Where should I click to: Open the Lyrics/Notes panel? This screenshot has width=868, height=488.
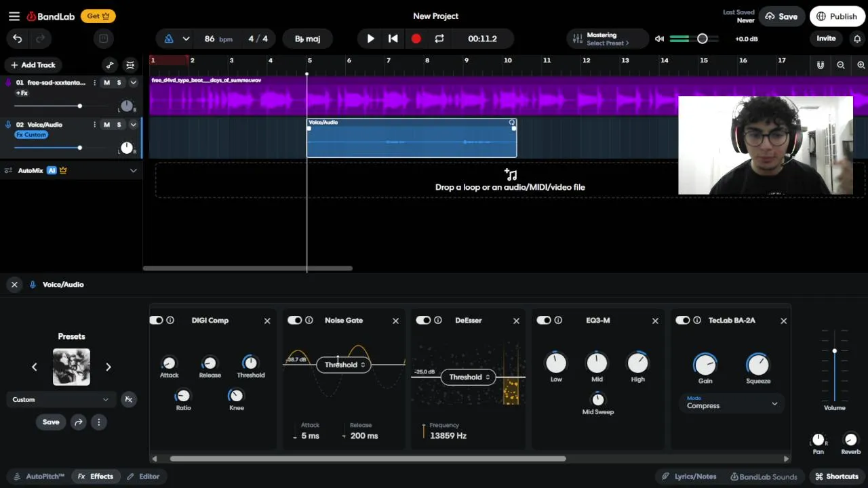click(x=689, y=476)
